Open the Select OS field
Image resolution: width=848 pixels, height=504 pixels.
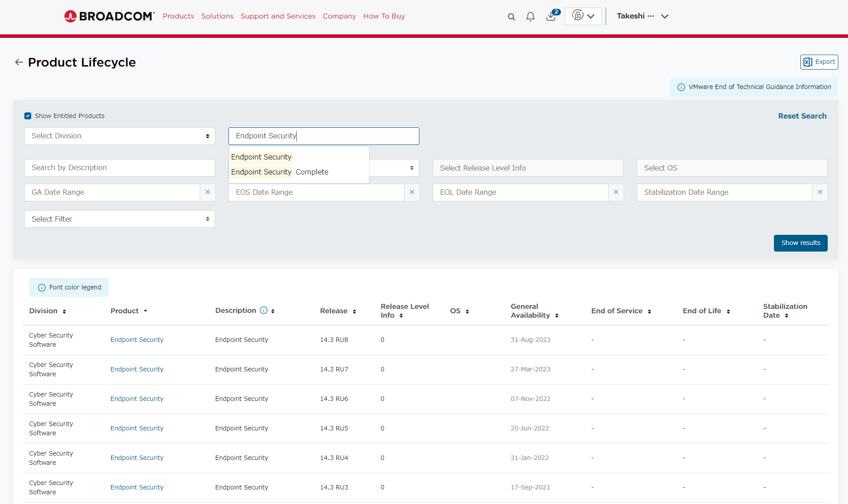(x=732, y=168)
